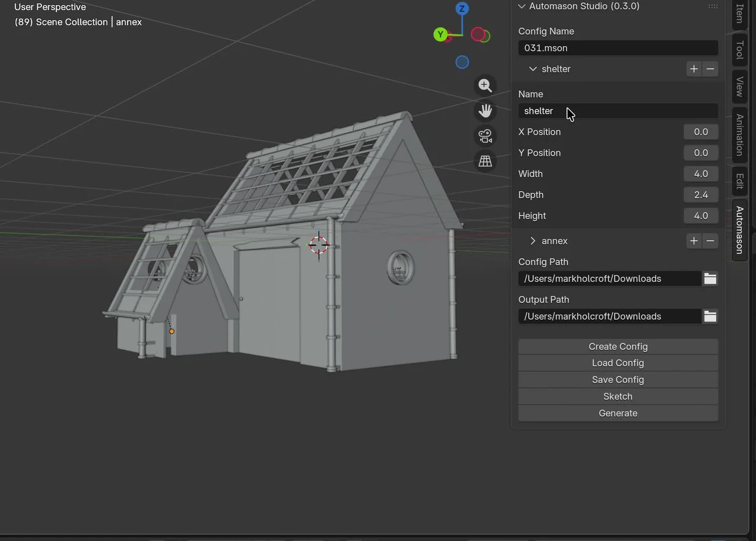Click the 3D cursor in viewport
756x541 pixels.
319,245
